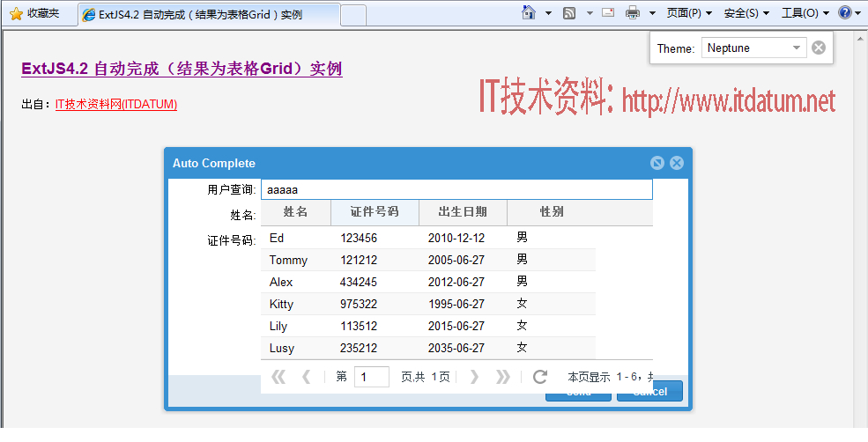The image size is (868, 442).
Task: Go to next page in pager
Action: coord(474,377)
